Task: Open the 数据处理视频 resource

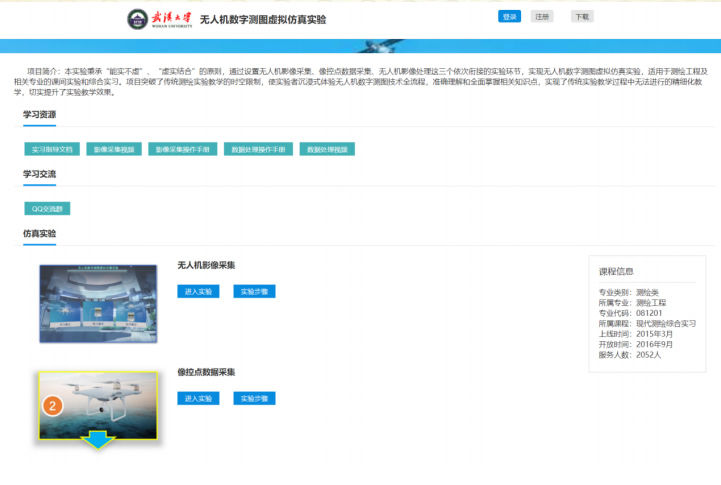Action: 327,149
